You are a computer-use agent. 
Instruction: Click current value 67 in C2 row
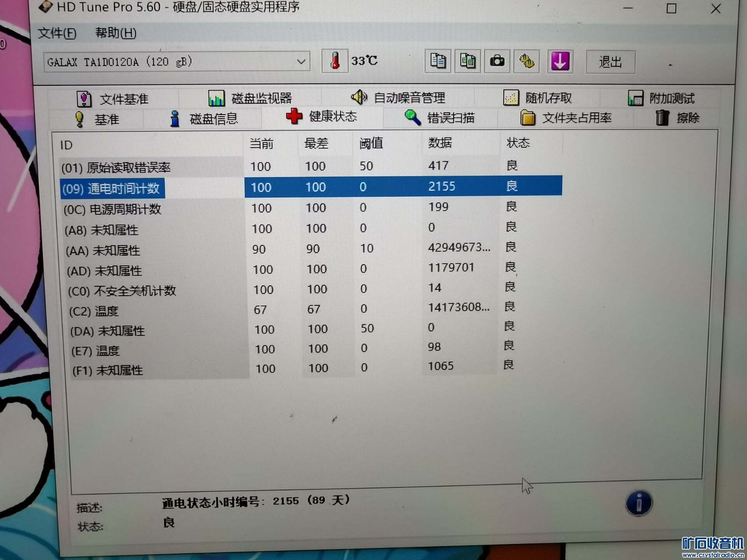260,310
